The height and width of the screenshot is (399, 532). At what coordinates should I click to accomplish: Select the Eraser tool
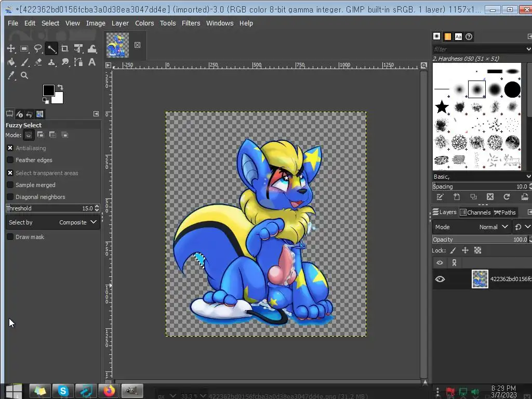click(x=37, y=62)
